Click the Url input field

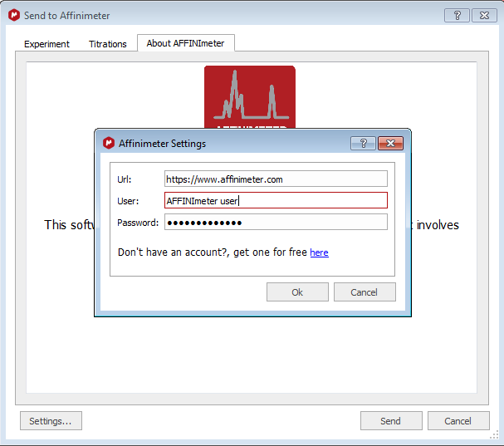(x=276, y=179)
